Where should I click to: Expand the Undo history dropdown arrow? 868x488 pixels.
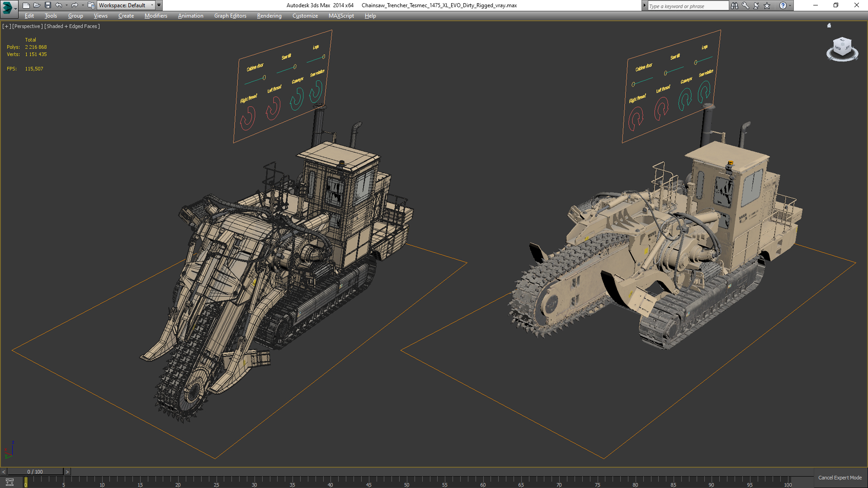(x=66, y=5)
